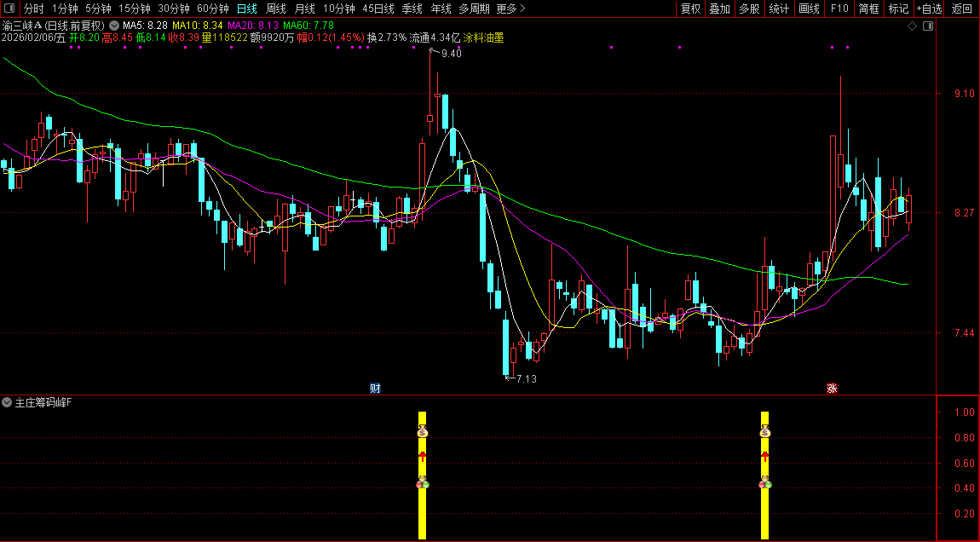Activate the 画线 drawing tools
The image size is (980, 542).
tap(809, 9)
